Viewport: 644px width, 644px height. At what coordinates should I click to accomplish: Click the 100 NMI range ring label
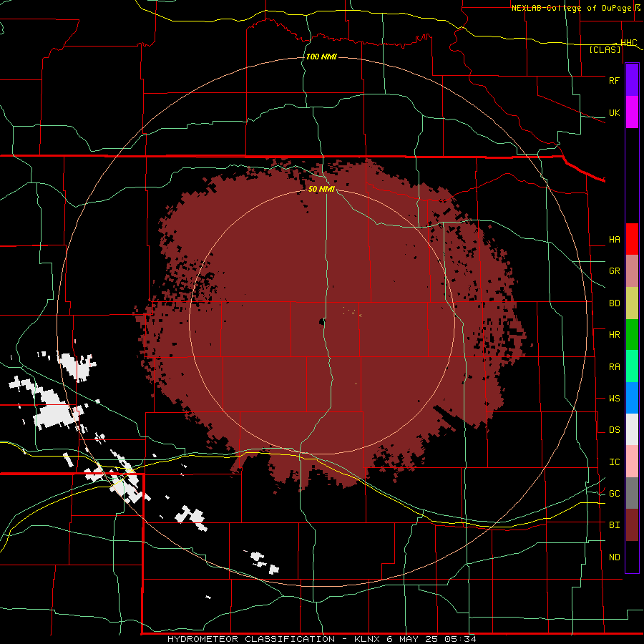[321, 57]
